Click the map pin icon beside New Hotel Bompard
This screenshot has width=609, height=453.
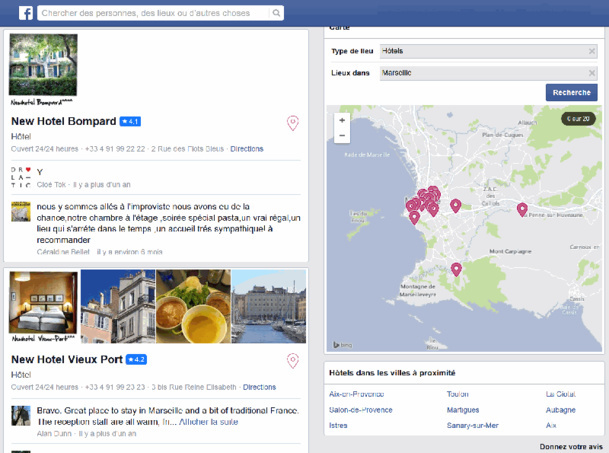pos(293,123)
